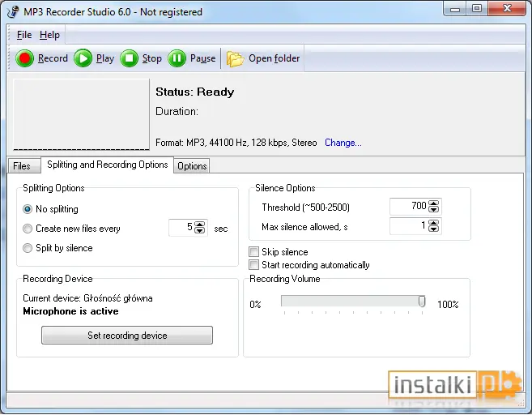
Task: Select the No splitting radio button
Action: pos(28,209)
